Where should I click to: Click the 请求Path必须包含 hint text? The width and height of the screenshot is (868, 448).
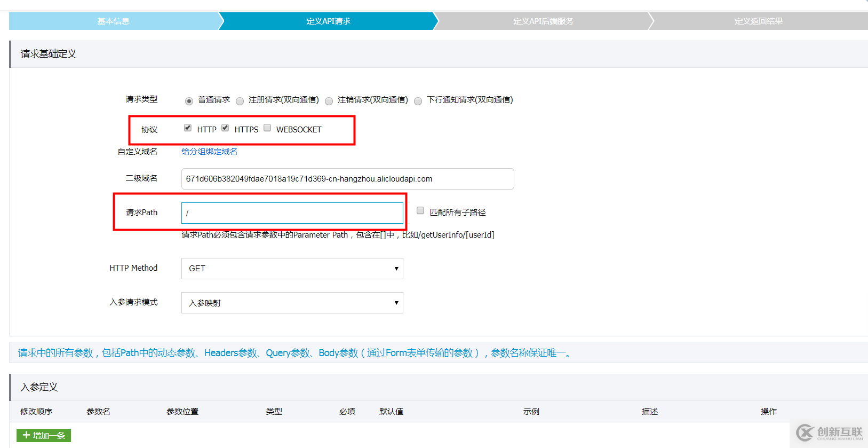[338, 235]
